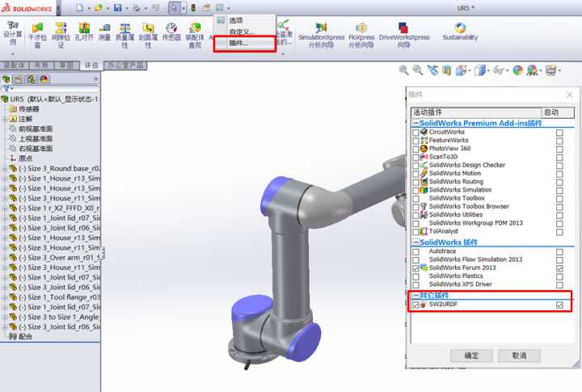Switch to the 装配体 command tab
The image size is (582, 392).
coord(14,65)
